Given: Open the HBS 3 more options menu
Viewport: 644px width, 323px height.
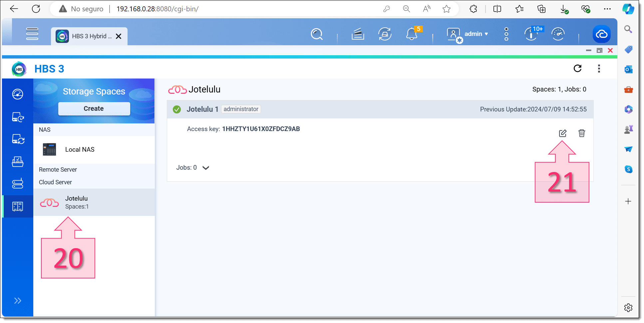Looking at the screenshot, I should click(x=599, y=69).
